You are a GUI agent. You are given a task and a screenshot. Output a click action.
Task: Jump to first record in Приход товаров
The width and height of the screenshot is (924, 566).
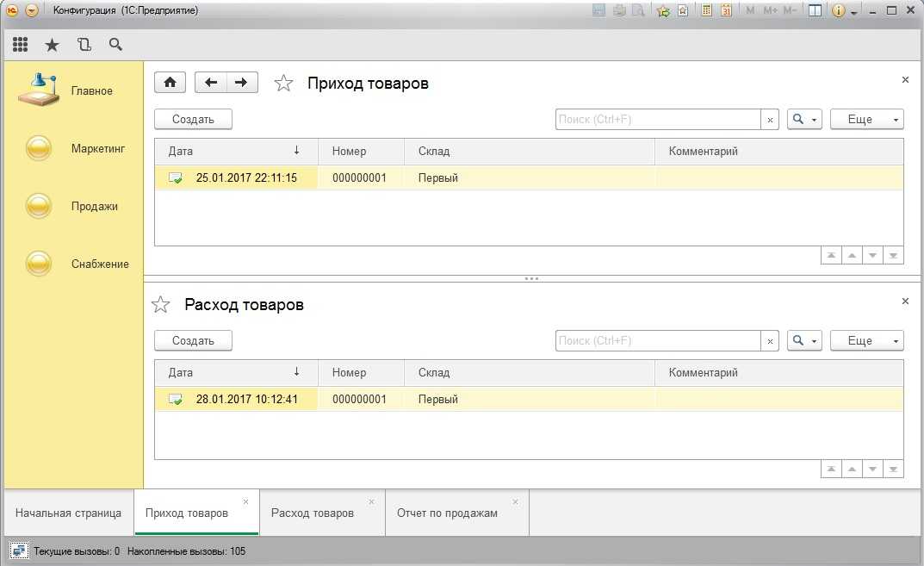[831, 255]
